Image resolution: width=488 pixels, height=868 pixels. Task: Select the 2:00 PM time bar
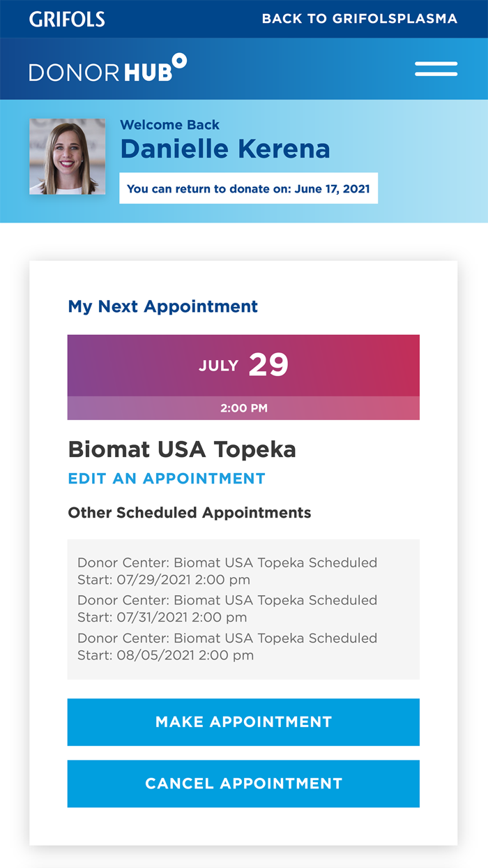(243, 408)
